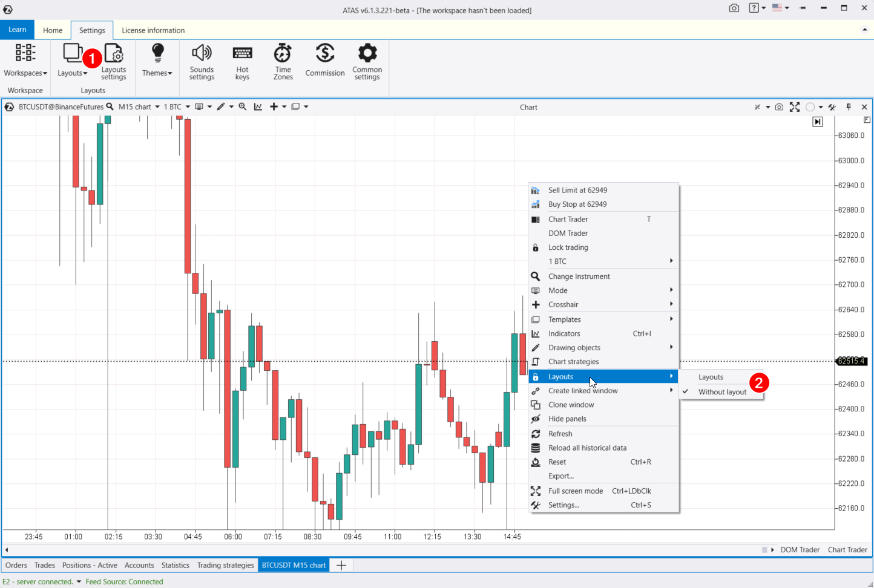The height and width of the screenshot is (588, 874).
Task: Click Sell Limit at 62949
Action: click(x=577, y=190)
